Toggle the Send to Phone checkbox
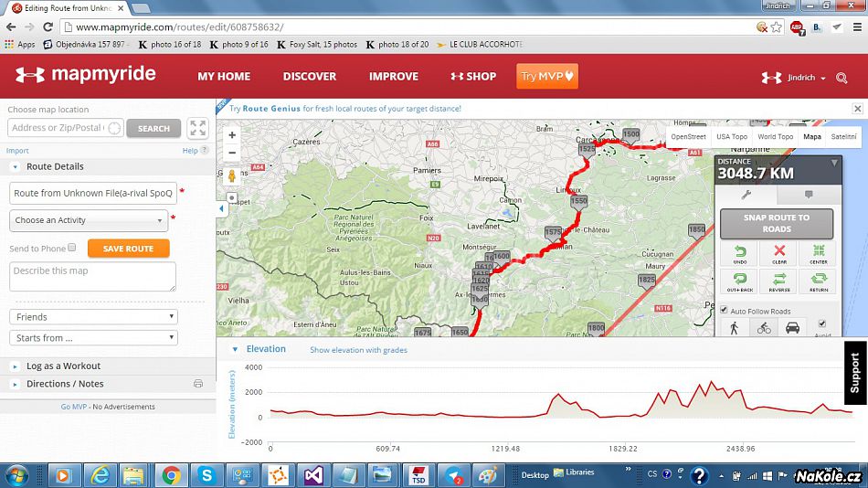Image resolution: width=868 pixels, height=488 pixels. click(72, 248)
